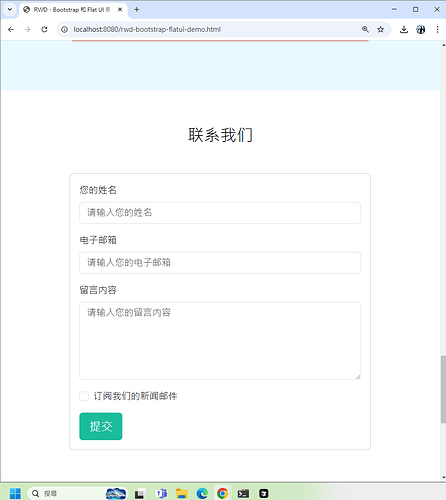Check the 订阅我们的新闻邮件 checkbox

[x=84, y=396]
